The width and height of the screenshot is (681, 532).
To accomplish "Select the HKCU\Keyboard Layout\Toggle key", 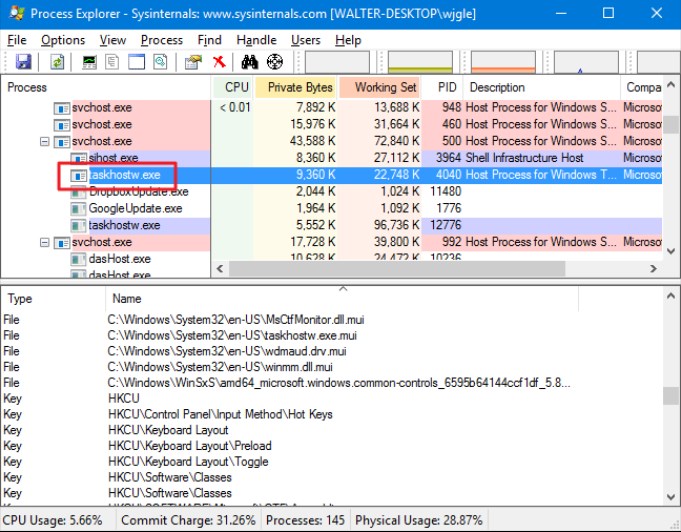I will click(x=188, y=462).
